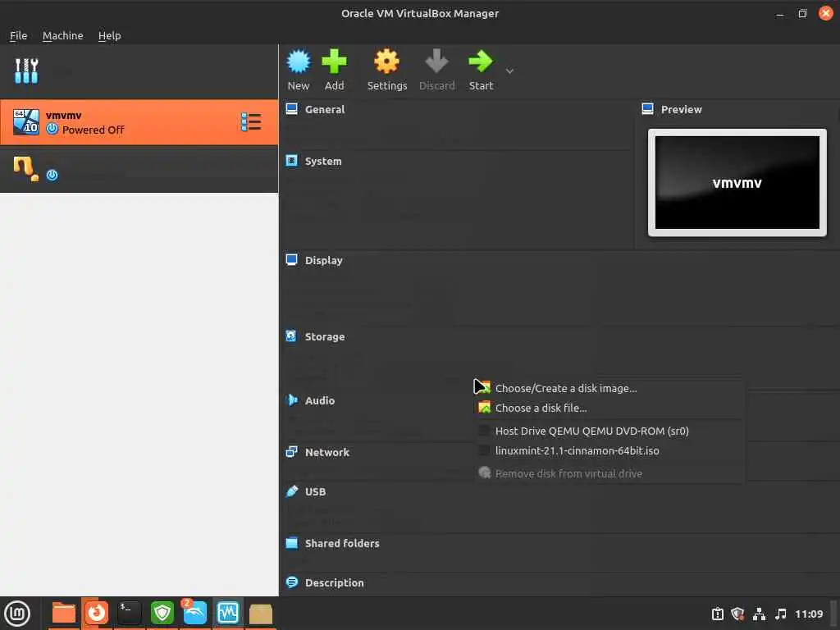Launch Firefox from the taskbar
Screen dimensions: 840x630
pyautogui.click(x=97, y=612)
